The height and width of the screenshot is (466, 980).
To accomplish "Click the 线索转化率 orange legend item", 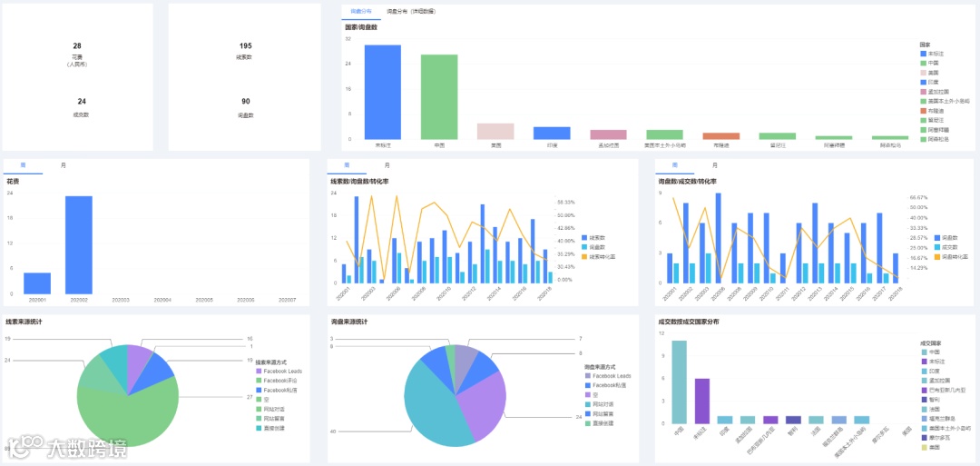I will (598, 256).
